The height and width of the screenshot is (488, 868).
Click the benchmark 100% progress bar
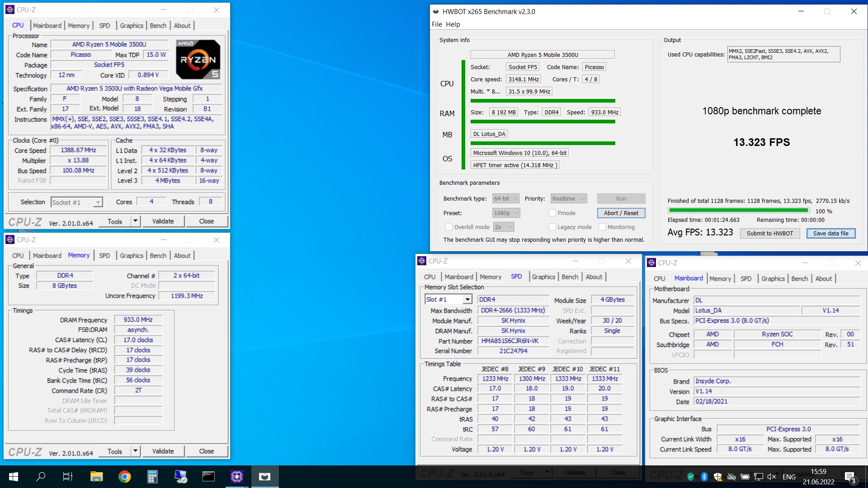(739, 210)
